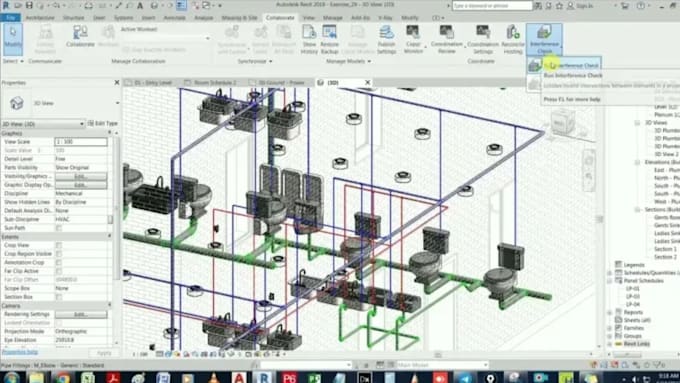Switch to the View ribbon tab

(309, 18)
